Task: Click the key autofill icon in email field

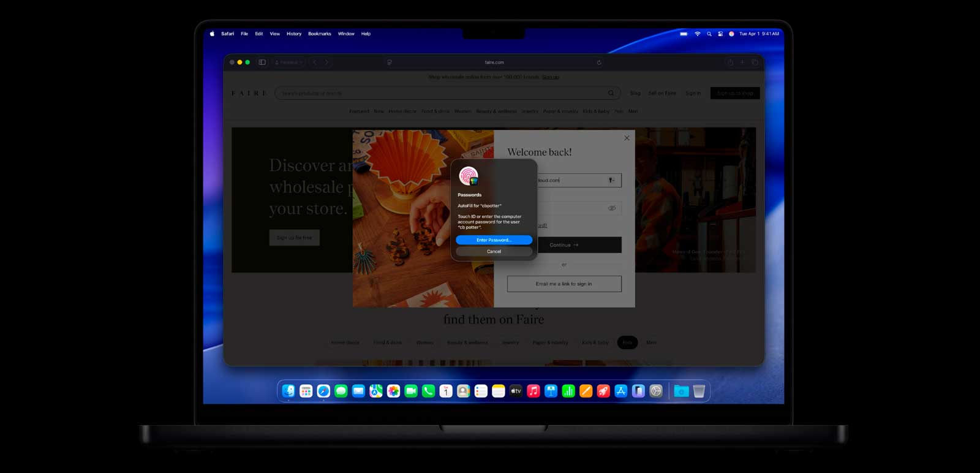Action: pyautogui.click(x=611, y=180)
